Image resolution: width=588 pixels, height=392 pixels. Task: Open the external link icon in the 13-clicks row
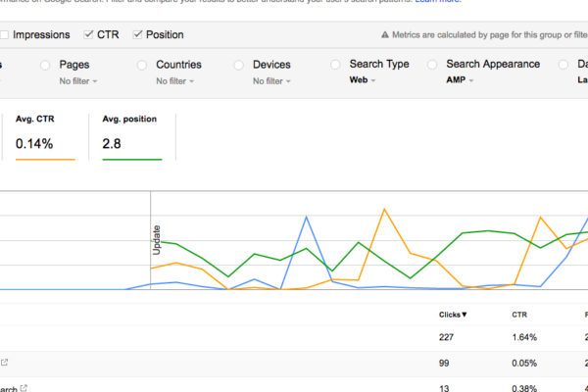[24, 387]
